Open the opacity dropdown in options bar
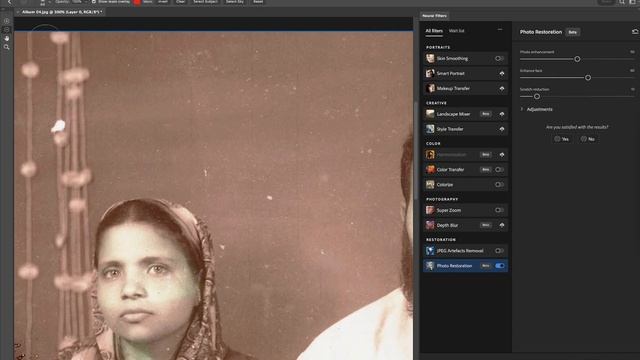 coord(86,2)
